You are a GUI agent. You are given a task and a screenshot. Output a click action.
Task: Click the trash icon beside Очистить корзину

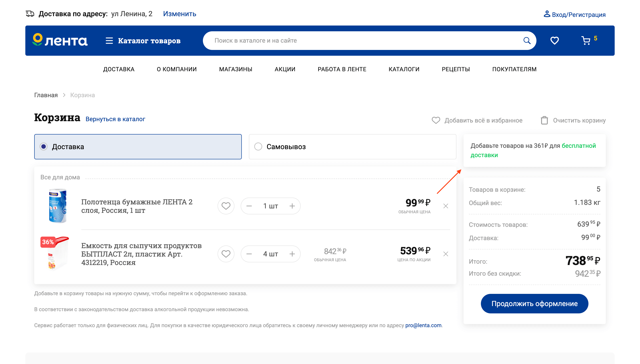click(544, 120)
